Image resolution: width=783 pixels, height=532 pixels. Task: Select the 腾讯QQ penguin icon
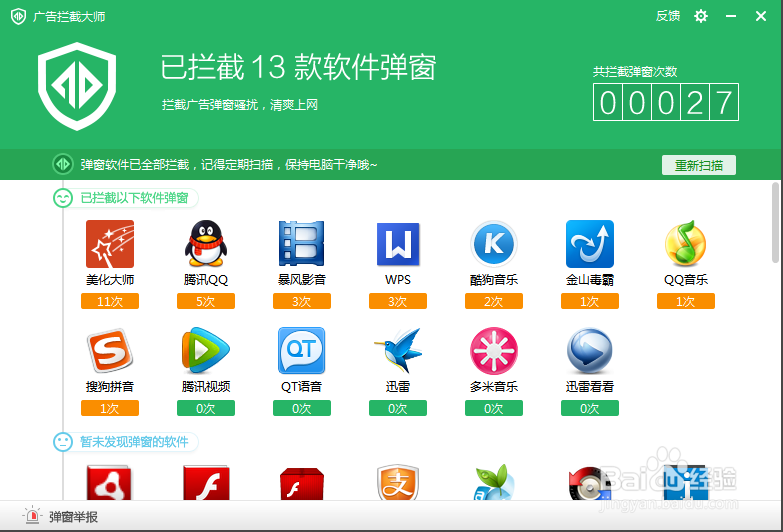(206, 244)
